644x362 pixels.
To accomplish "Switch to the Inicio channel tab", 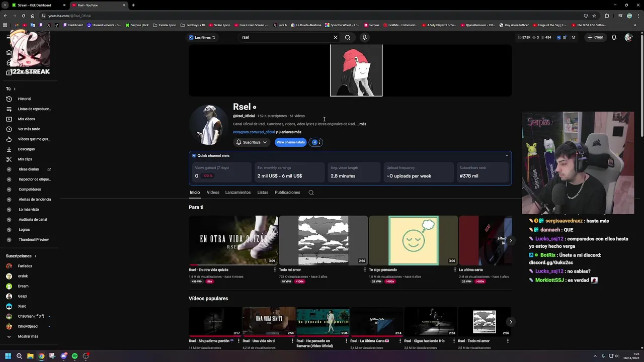I will [x=195, y=193].
